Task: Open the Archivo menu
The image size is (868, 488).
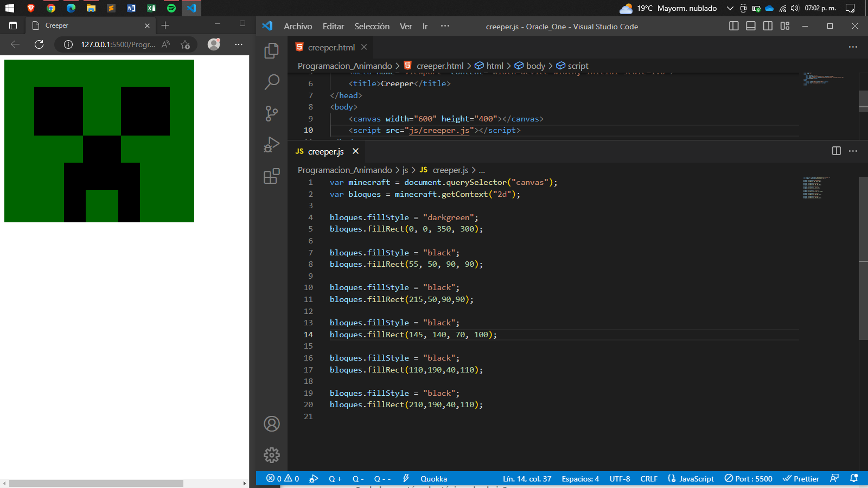Action: pyautogui.click(x=298, y=26)
